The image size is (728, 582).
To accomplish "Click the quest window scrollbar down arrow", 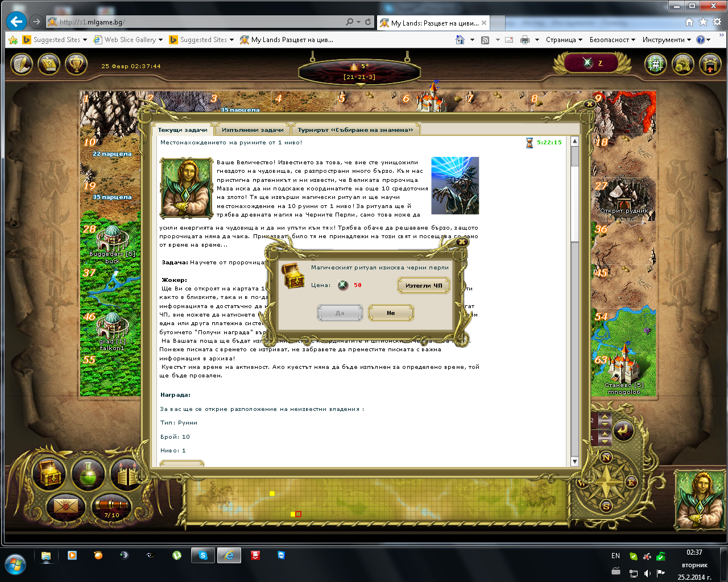I will pyautogui.click(x=574, y=462).
